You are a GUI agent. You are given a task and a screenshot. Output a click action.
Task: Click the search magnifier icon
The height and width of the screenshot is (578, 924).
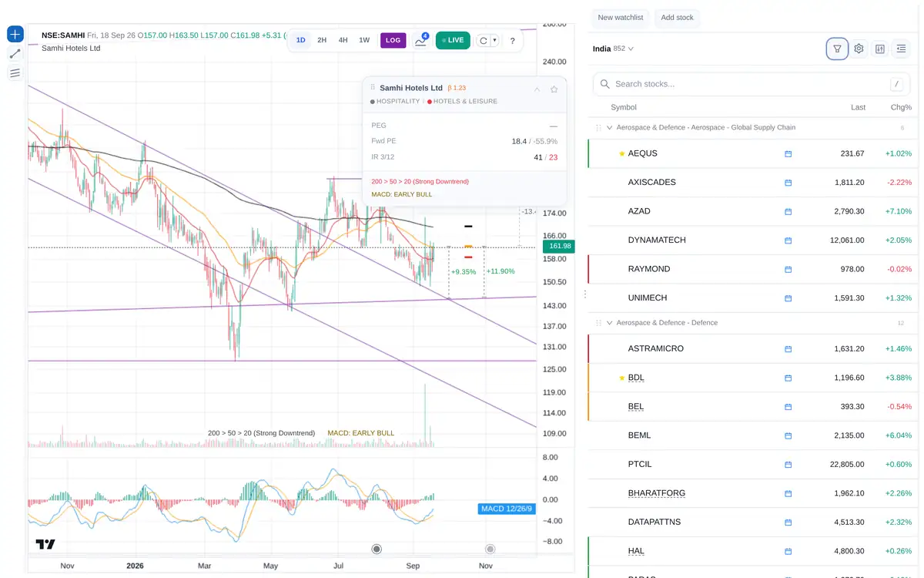click(x=605, y=84)
